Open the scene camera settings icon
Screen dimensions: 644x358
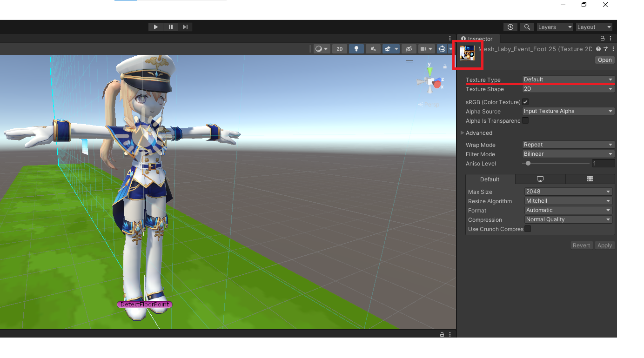point(426,49)
